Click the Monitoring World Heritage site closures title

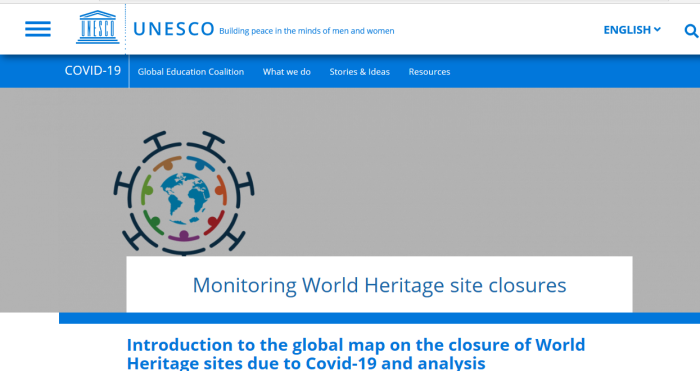379,285
